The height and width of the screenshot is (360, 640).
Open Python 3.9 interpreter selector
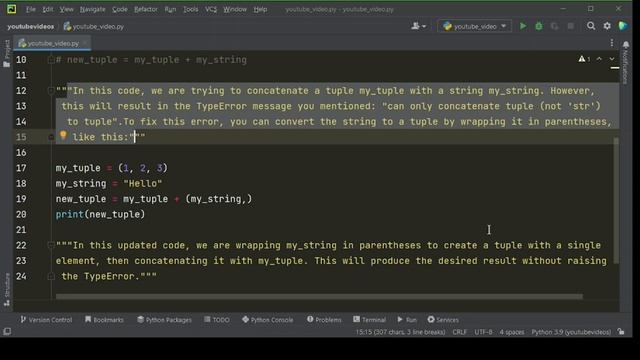(571, 332)
